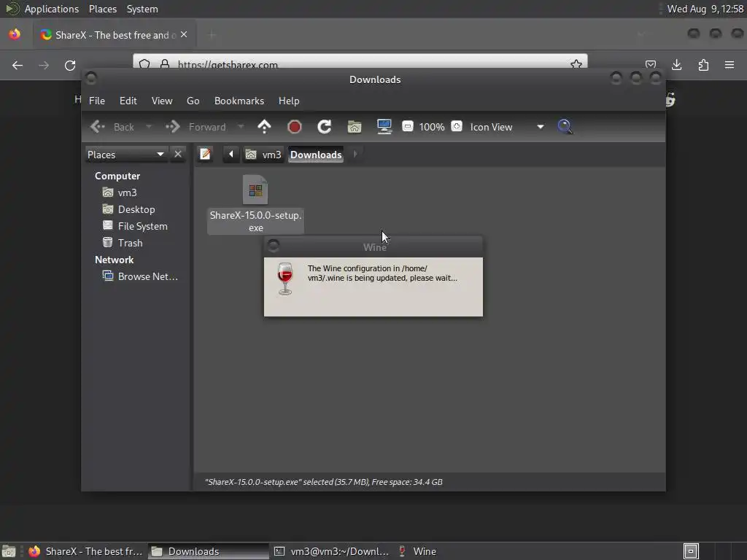Click Downloads path bar button
This screenshot has height=560, width=747.
(x=316, y=155)
